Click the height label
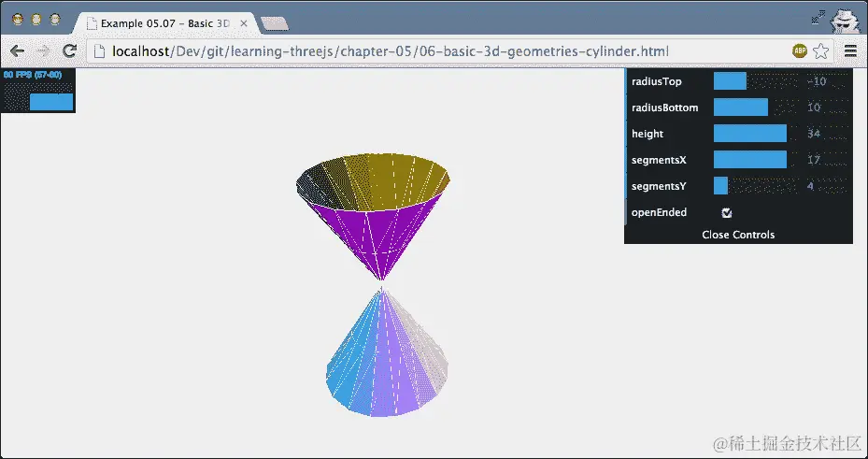Viewport: 868px width, 459px height. click(x=647, y=134)
